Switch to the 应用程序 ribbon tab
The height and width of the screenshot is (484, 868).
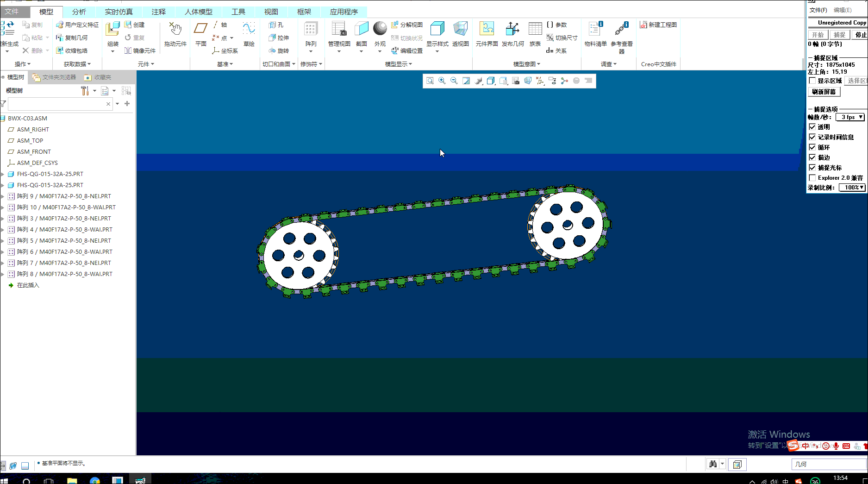[343, 12]
